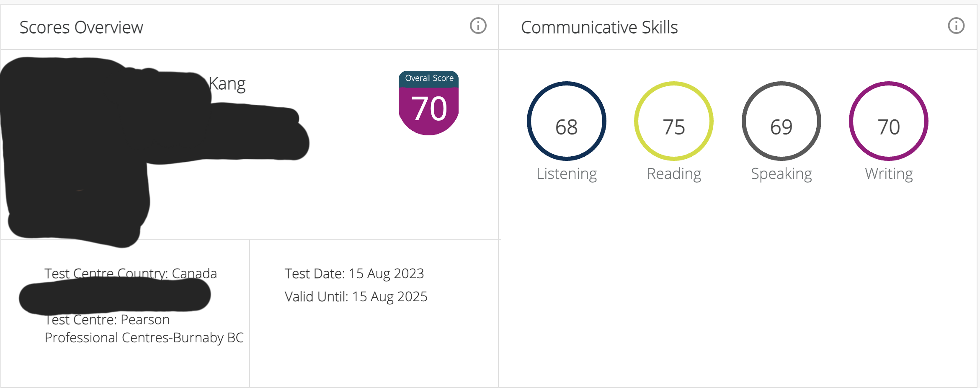Image resolution: width=980 pixels, height=388 pixels.
Task: Click the Test Centre Country Canada text
Action: coord(131,274)
